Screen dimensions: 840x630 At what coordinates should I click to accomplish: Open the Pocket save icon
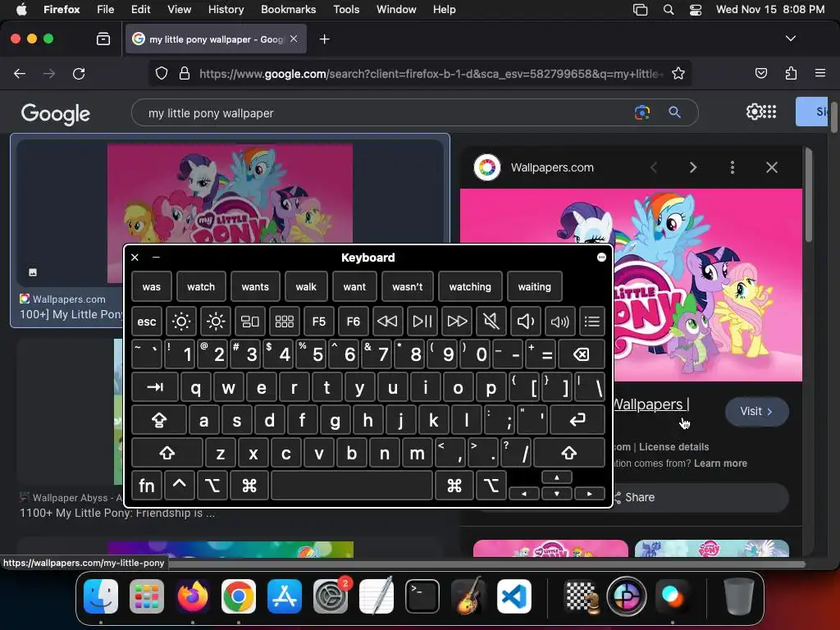coord(760,73)
